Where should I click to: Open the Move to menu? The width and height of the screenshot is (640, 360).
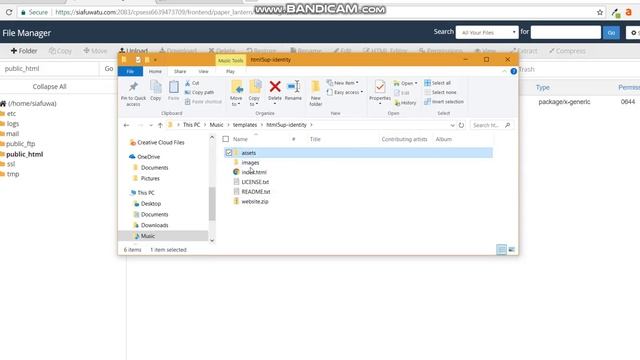(236, 93)
